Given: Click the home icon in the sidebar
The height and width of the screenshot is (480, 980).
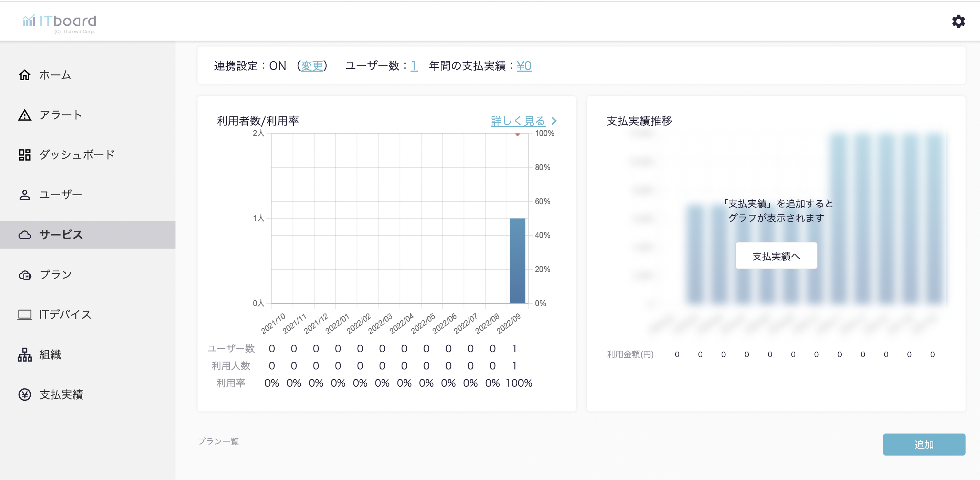Looking at the screenshot, I should pyautogui.click(x=25, y=75).
